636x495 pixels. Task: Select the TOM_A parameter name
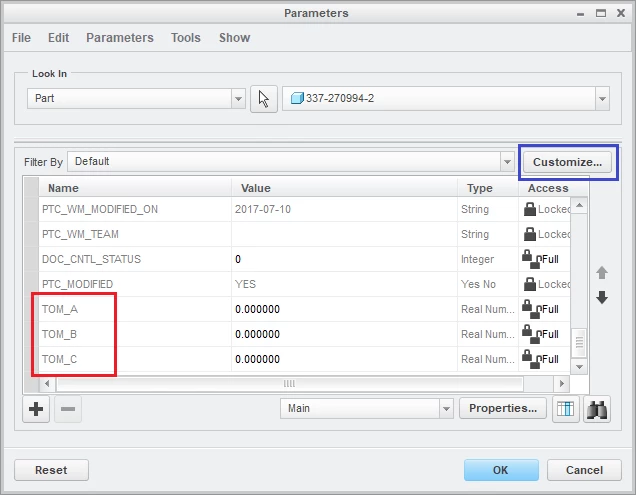60,309
